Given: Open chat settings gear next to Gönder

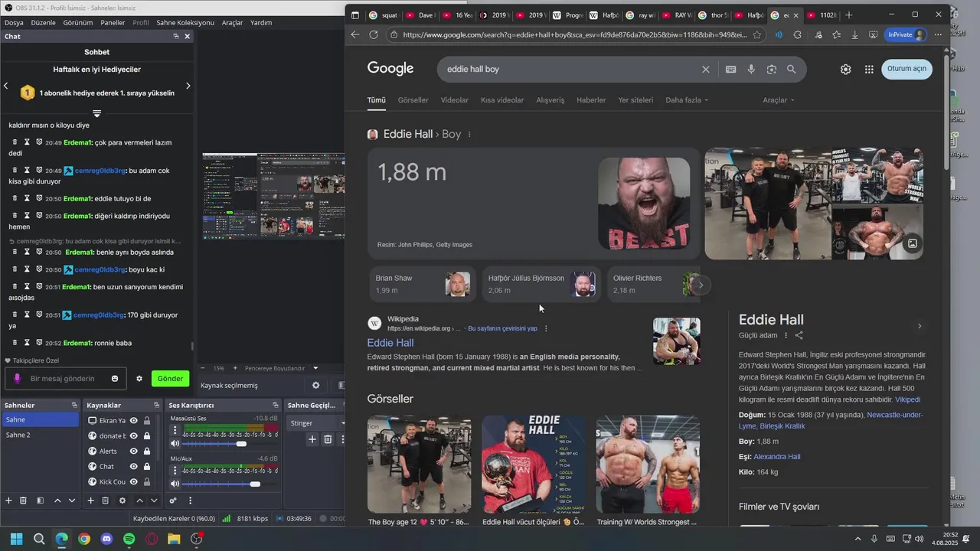Looking at the screenshot, I should click(139, 379).
